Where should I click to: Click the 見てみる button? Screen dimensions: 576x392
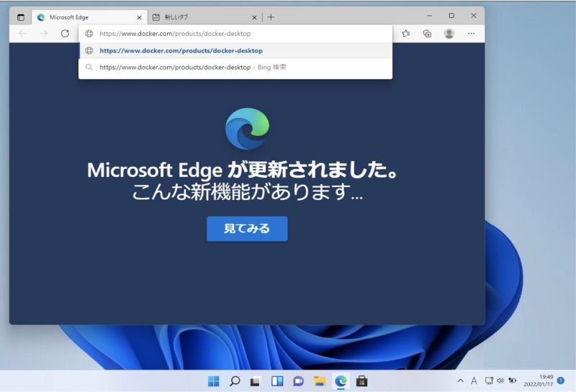click(x=247, y=229)
